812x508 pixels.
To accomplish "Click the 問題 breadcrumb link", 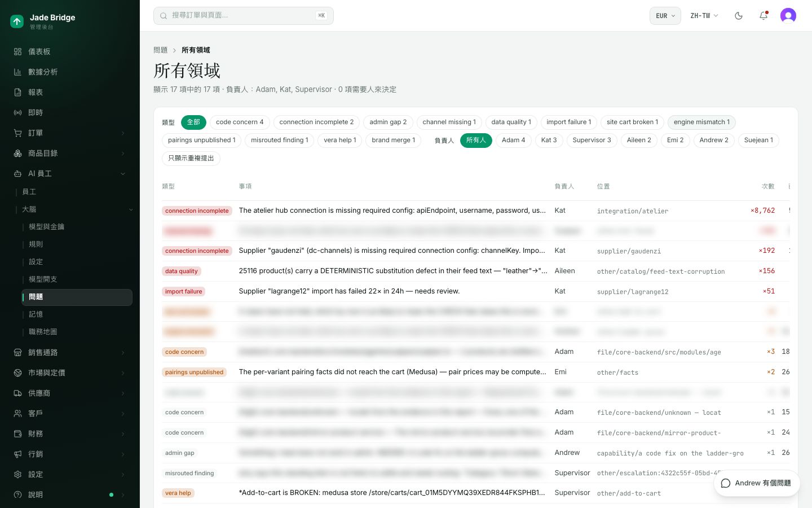I will [160, 50].
